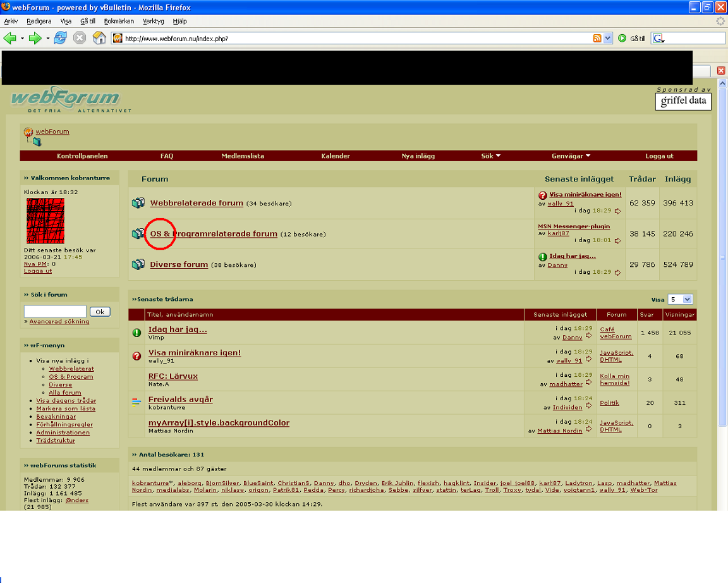Open Medlemslista
The image size is (728, 583).
point(243,156)
